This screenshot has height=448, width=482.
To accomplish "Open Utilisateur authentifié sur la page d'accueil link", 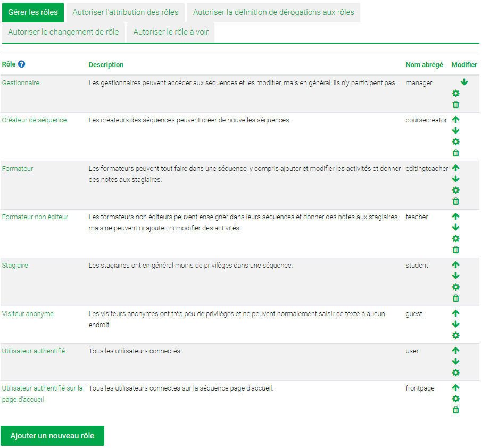I will 42,394.
